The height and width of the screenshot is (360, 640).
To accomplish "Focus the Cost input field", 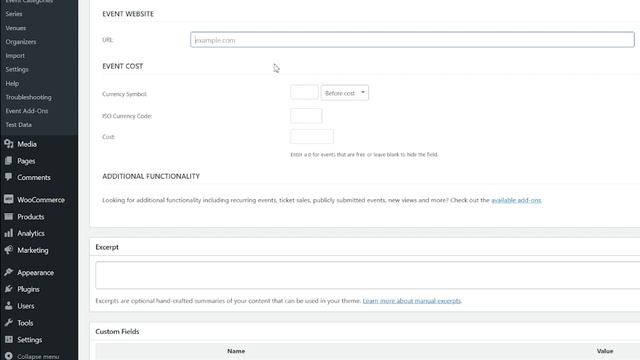I will point(312,136).
